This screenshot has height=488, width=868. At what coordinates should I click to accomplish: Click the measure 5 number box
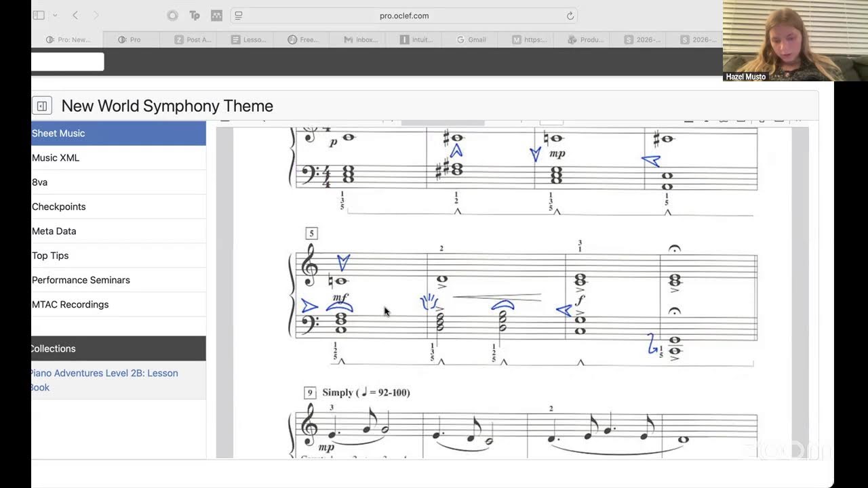[x=311, y=233]
